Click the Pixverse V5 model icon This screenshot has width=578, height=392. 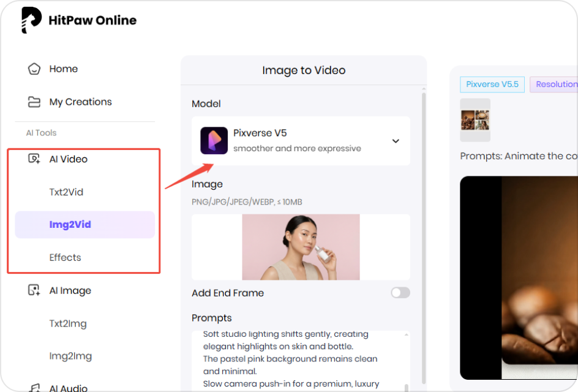point(213,140)
